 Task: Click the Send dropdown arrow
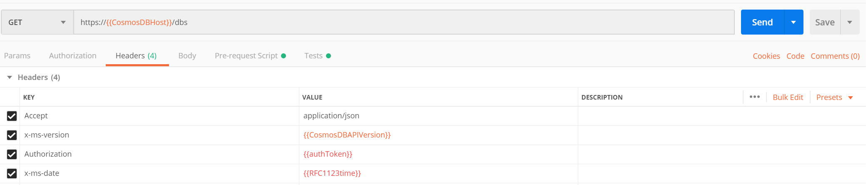click(793, 22)
